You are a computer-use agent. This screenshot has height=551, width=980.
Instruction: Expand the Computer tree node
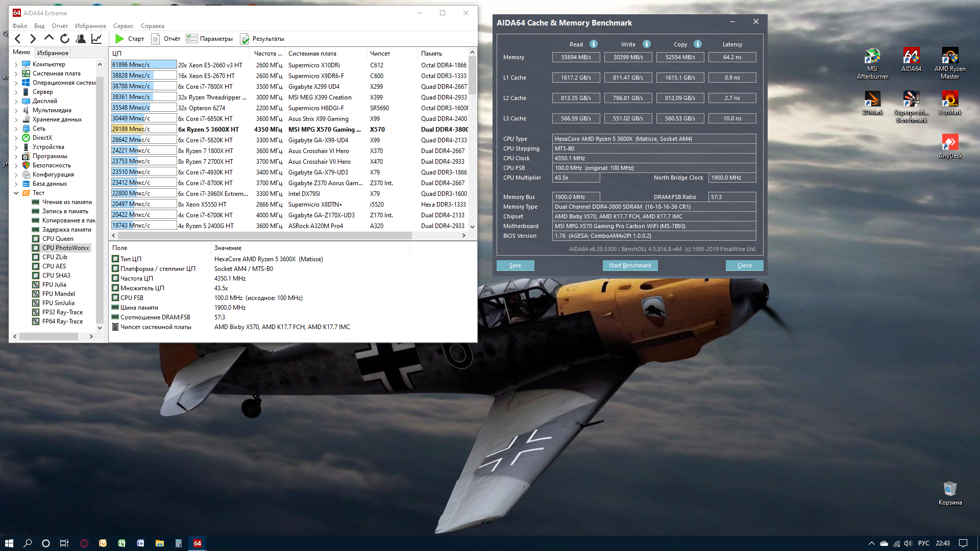click(16, 65)
